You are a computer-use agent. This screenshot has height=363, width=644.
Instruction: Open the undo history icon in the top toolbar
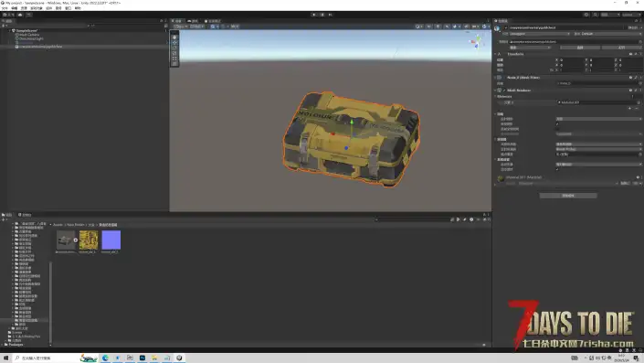point(586,15)
